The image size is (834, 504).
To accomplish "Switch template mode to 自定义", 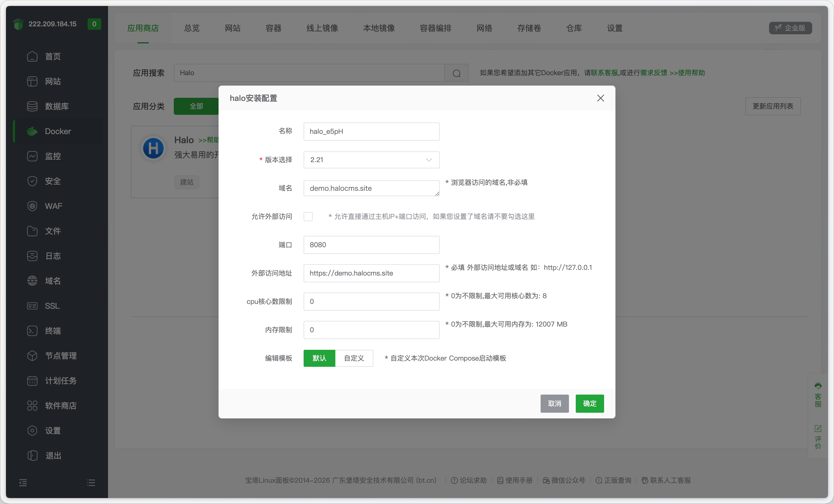I will [354, 358].
